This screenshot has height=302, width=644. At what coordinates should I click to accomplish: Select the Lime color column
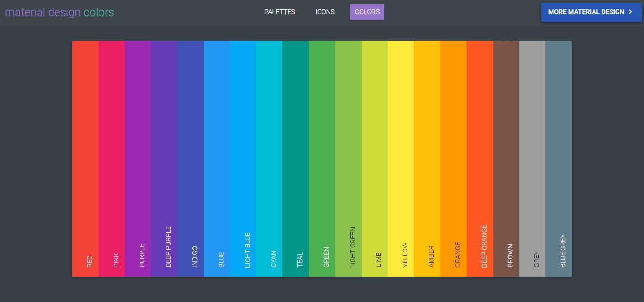pos(375,159)
